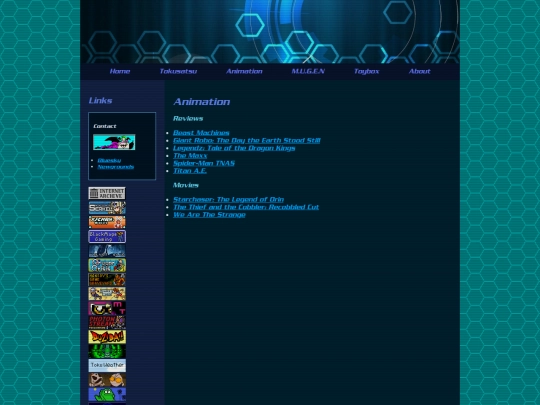
Task: Click the Contact banner with green-haired character
Action: [114, 142]
